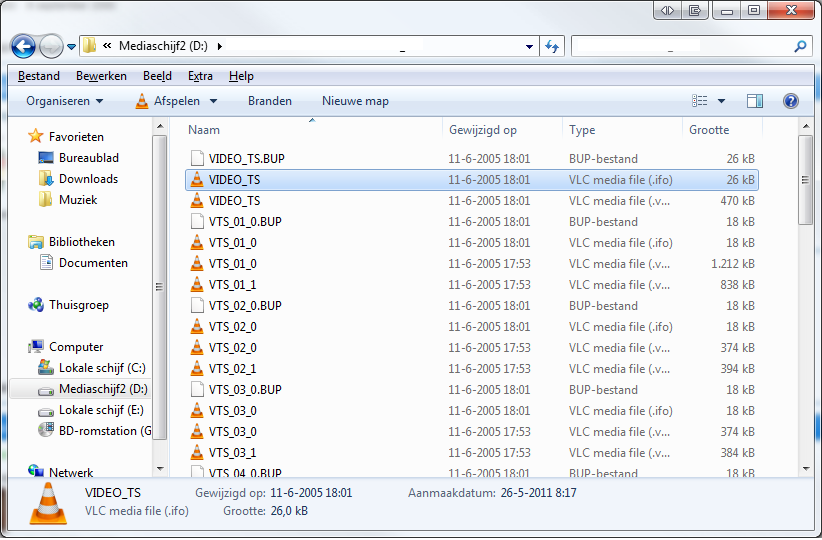Open Lokale schijf (C:)
822x540 pixels.
pos(102,368)
